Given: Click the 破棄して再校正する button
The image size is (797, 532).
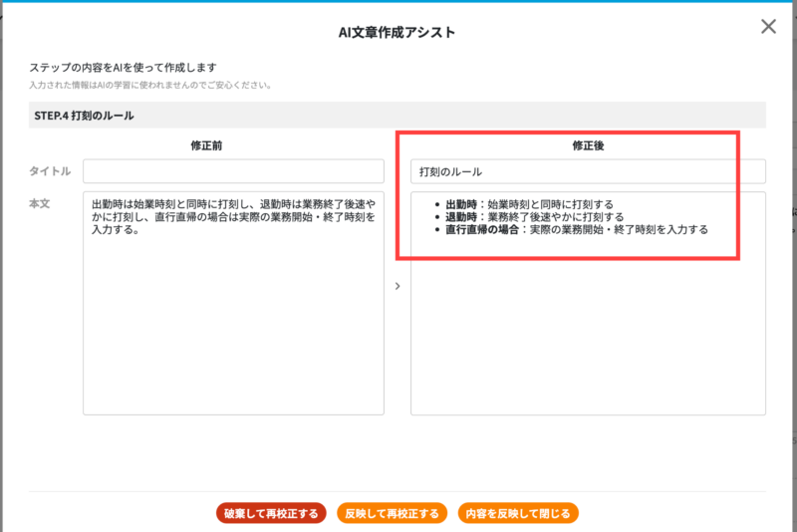Looking at the screenshot, I should (271, 513).
